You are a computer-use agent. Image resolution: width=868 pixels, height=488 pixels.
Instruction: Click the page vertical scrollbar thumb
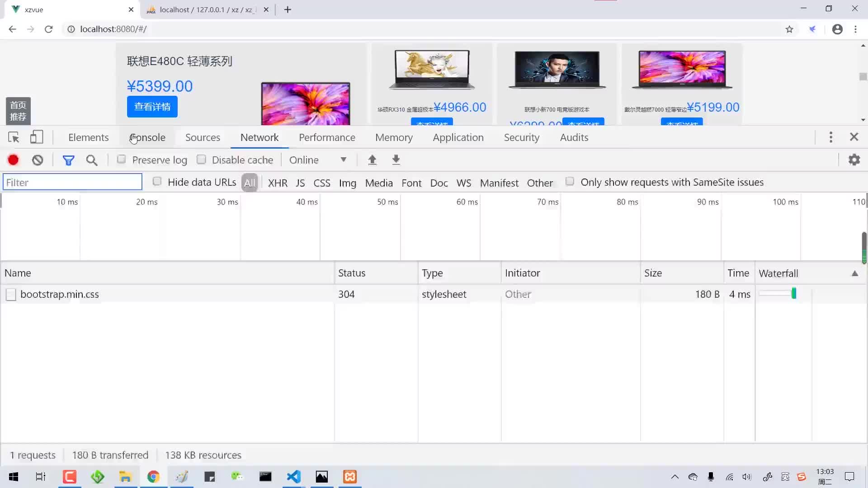click(x=863, y=77)
